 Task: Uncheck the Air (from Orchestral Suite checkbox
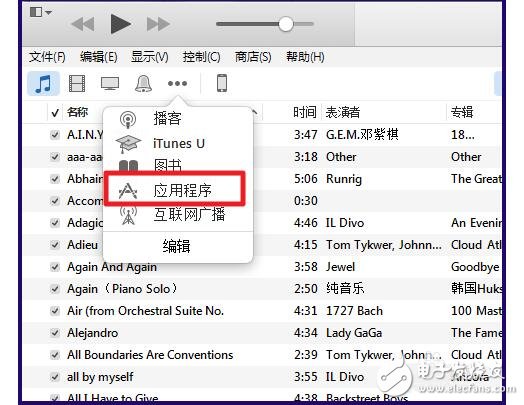55,311
